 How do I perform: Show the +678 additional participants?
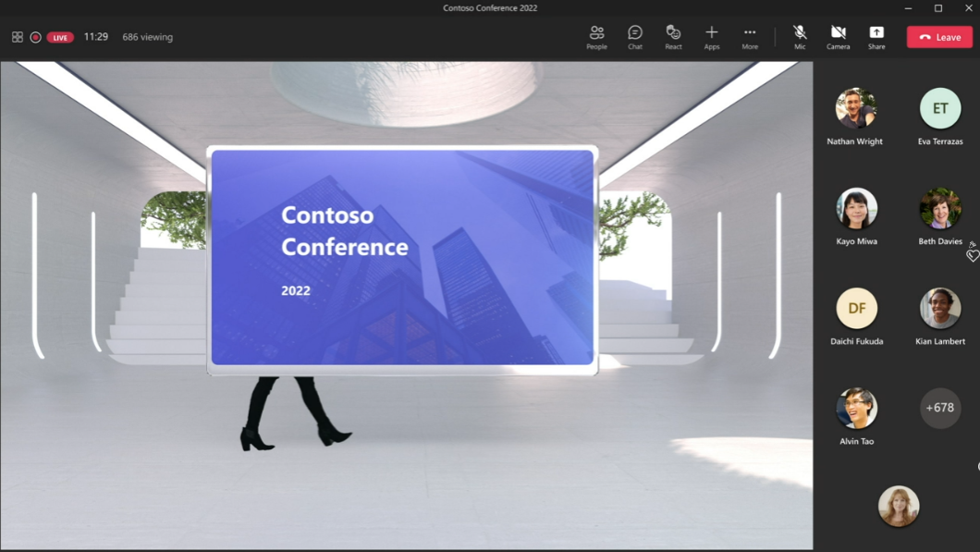(940, 408)
